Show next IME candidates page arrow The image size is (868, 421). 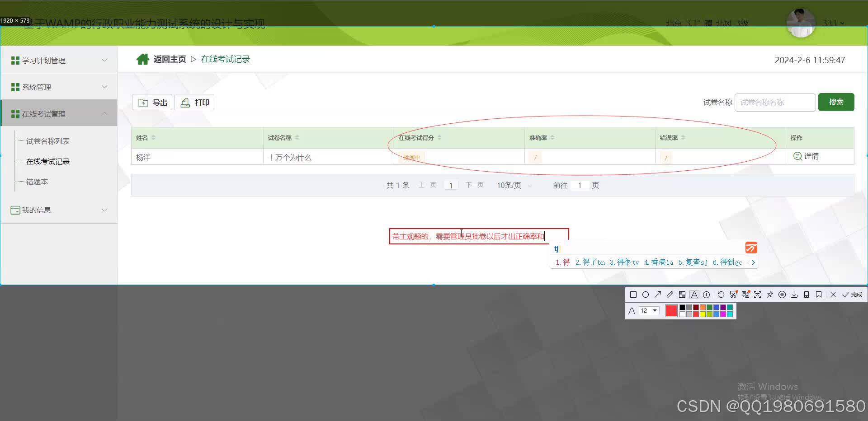[753, 262]
